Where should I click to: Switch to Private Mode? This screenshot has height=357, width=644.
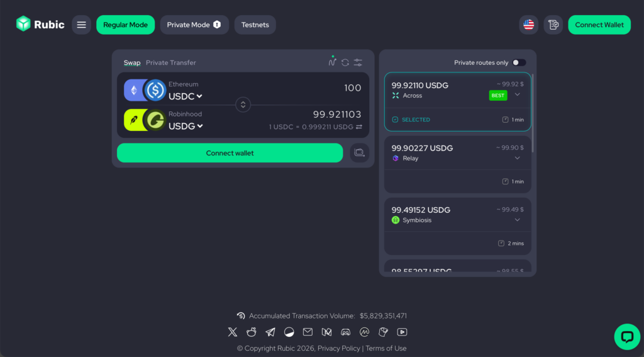point(194,25)
